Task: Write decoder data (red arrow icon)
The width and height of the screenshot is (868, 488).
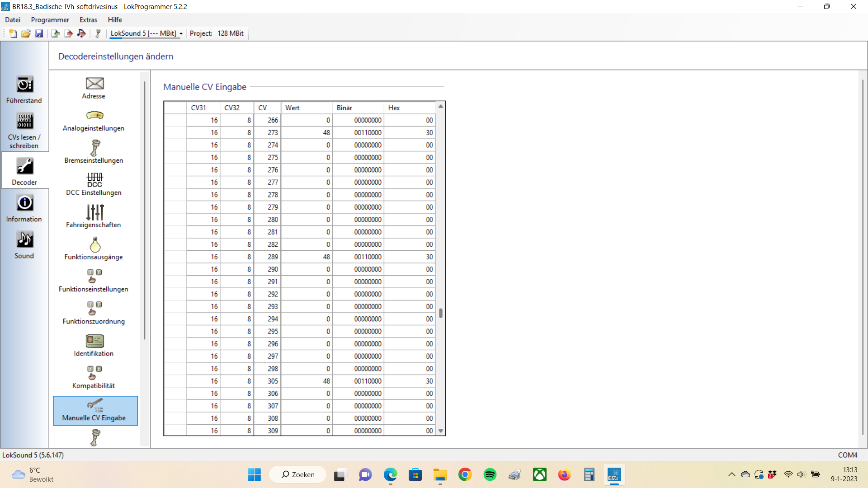Action: (x=68, y=33)
